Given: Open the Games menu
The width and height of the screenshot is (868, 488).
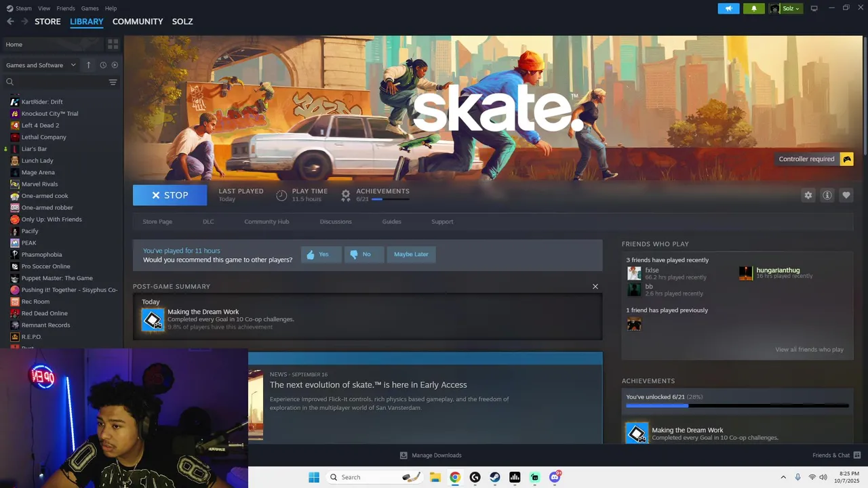Looking at the screenshot, I should 90,8.
